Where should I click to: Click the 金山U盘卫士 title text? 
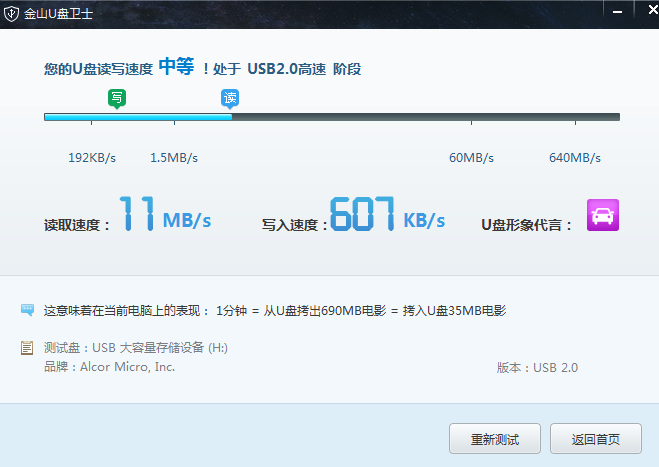pyautogui.click(x=58, y=14)
